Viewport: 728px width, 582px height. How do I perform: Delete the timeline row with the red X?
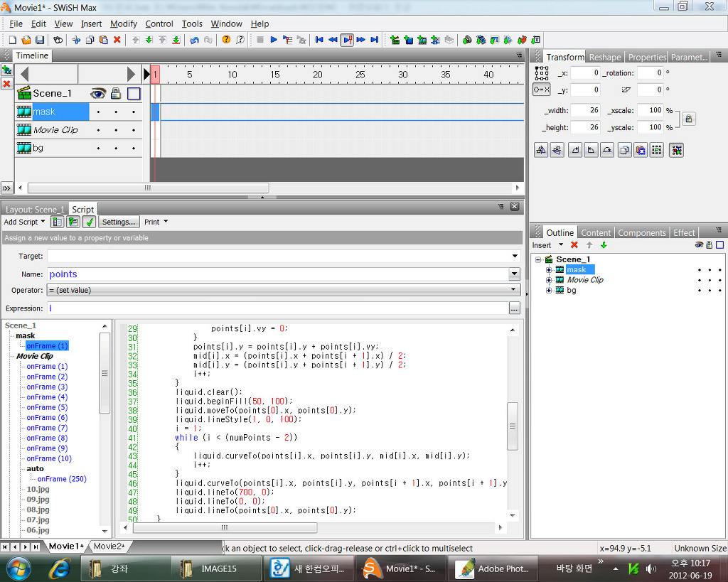click(x=6, y=84)
